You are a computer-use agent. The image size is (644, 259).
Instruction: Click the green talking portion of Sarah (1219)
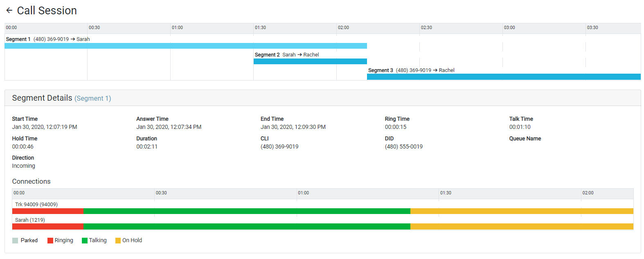(x=246, y=227)
